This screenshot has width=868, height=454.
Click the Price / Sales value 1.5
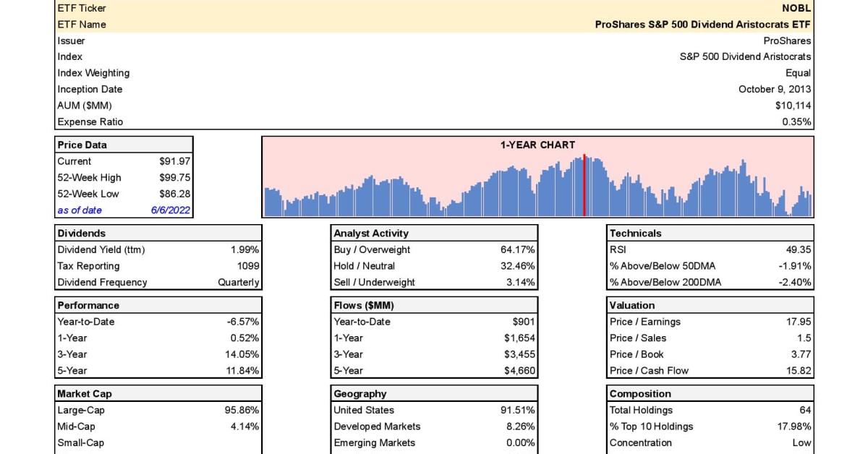(x=804, y=338)
